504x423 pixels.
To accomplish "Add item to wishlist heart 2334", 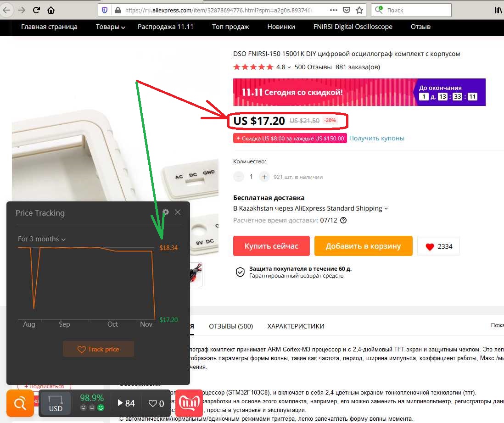I will point(438,246).
